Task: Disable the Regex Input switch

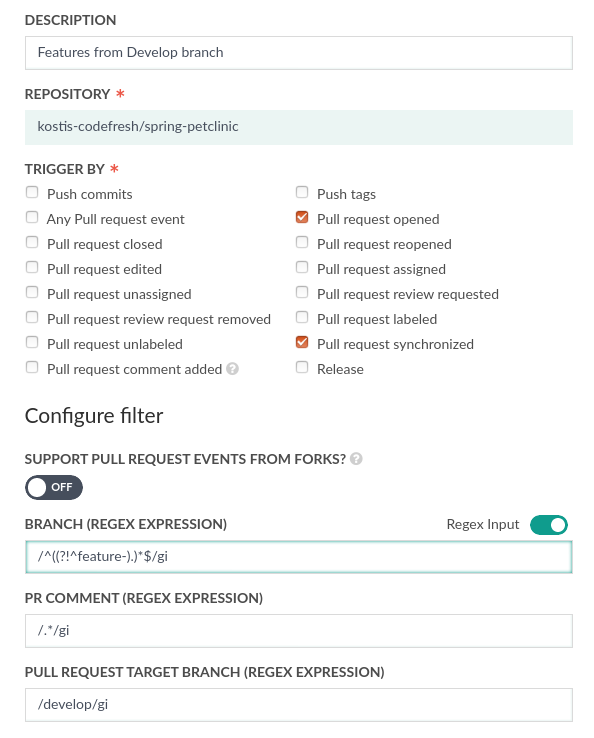Action: (x=549, y=525)
